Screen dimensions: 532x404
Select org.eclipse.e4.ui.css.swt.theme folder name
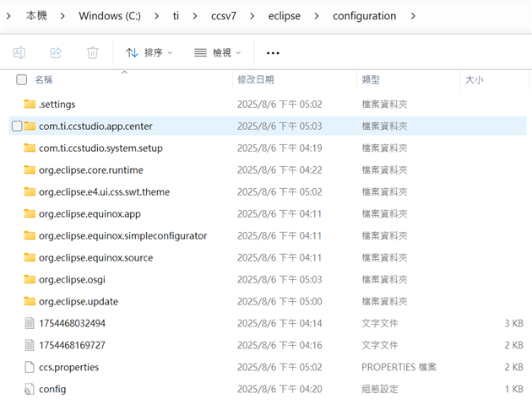click(x=104, y=191)
